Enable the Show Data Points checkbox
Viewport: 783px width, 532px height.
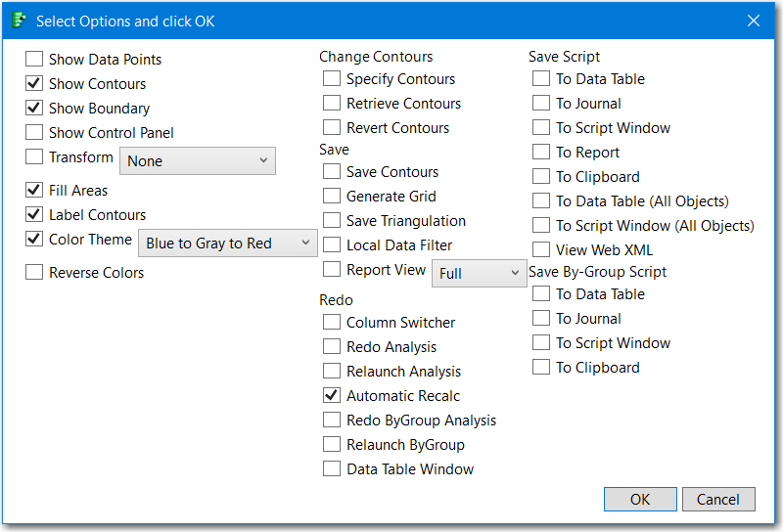click(34, 60)
